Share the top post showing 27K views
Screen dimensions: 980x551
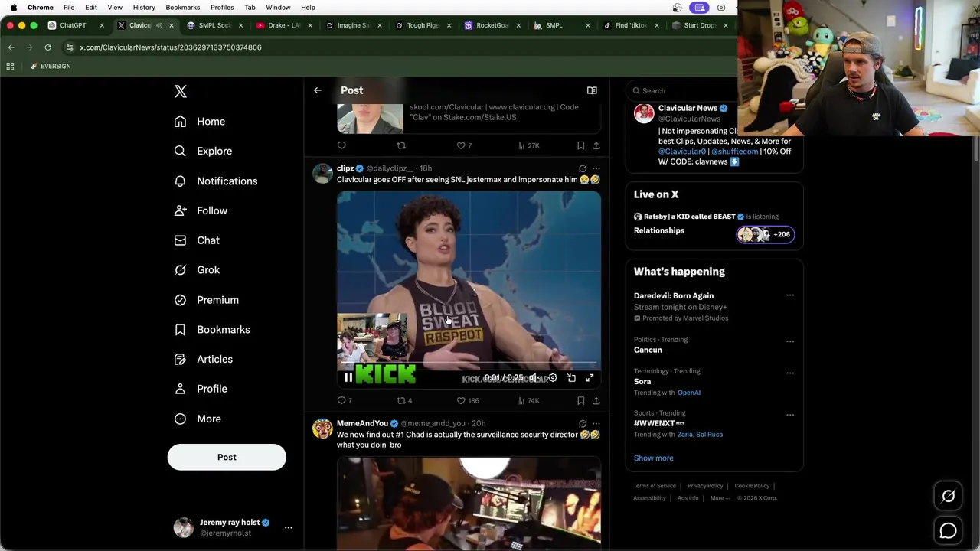(x=596, y=145)
